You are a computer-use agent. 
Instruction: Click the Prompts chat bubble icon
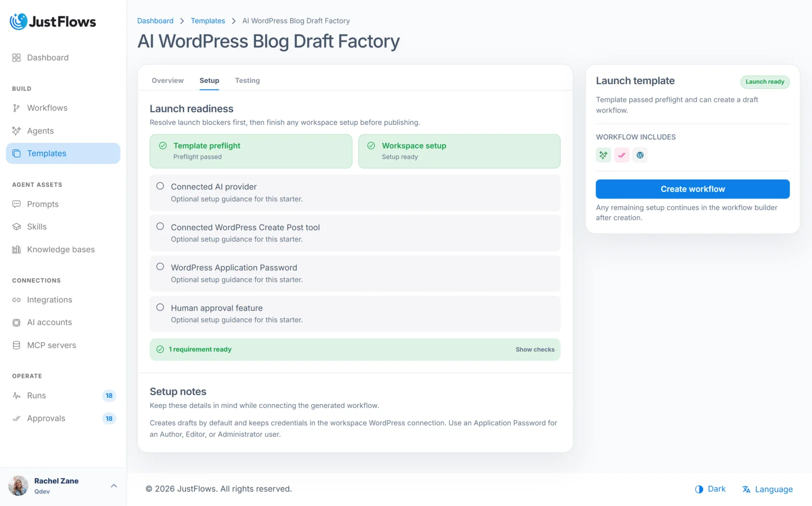(16, 204)
